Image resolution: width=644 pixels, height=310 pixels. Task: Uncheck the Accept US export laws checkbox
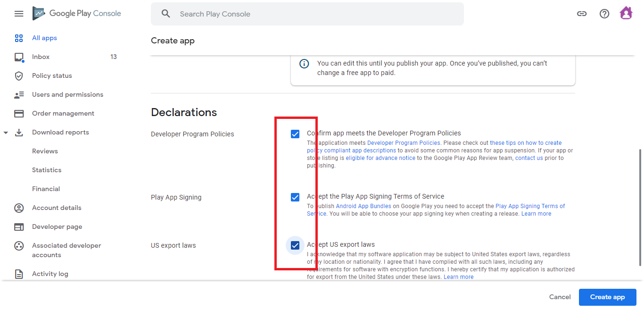tap(295, 245)
